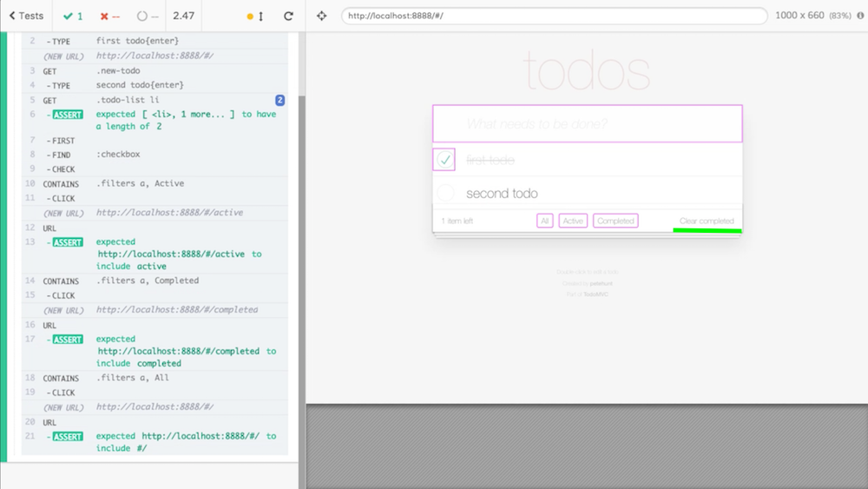This screenshot has height=489, width=868.
Task: Uncheck the first todo checkbox
Action: pyautogui.click(x=444, y=160)
